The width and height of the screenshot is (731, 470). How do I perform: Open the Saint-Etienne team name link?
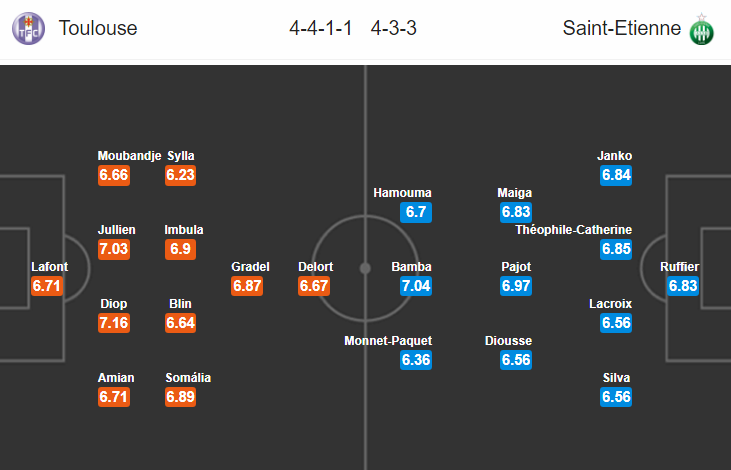(621, 28)
